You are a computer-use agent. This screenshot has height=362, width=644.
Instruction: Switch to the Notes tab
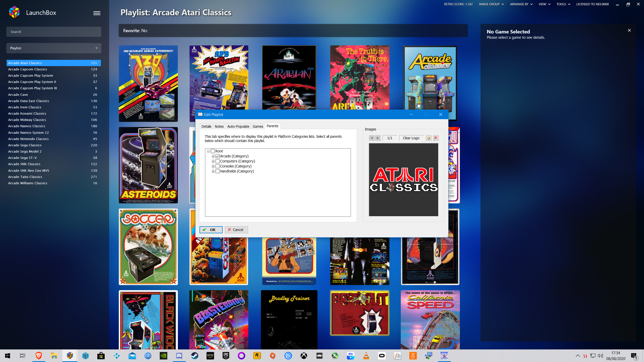(219, 126)
